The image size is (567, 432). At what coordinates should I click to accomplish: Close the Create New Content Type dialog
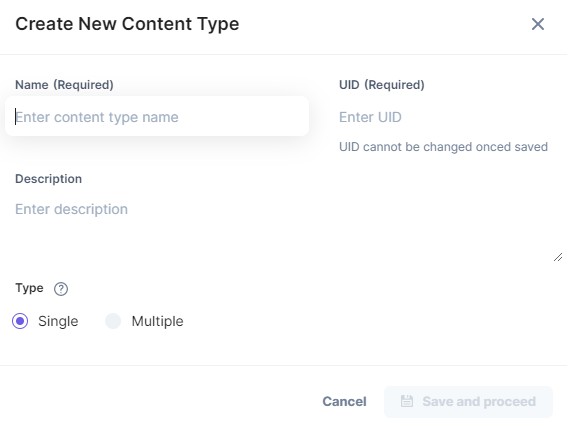click(538, 24)
